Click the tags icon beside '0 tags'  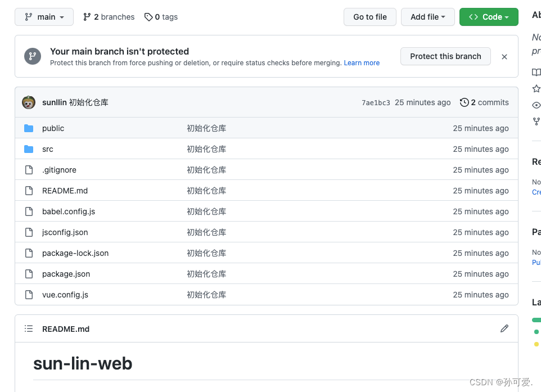[x=147, y=17]
